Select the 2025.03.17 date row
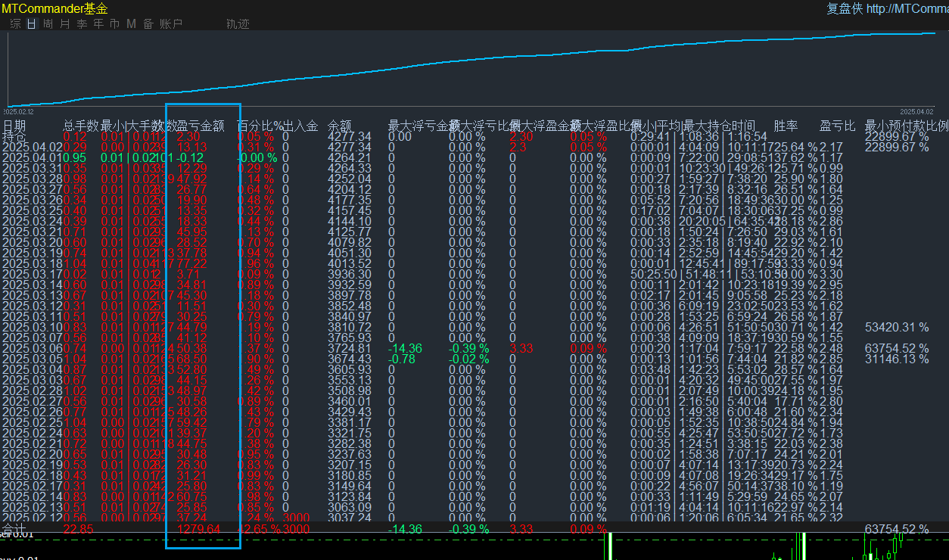The height and width of the screenshot is (560, 949). [x=33, y=274]
